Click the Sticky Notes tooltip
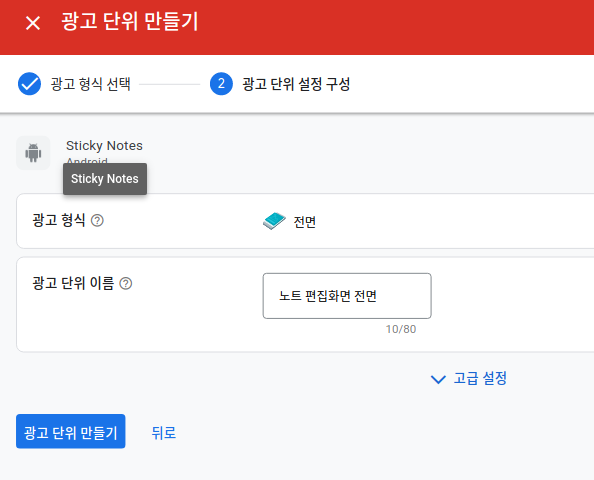The width and height of the screenshot is (594, 480). tap(105, 179)
